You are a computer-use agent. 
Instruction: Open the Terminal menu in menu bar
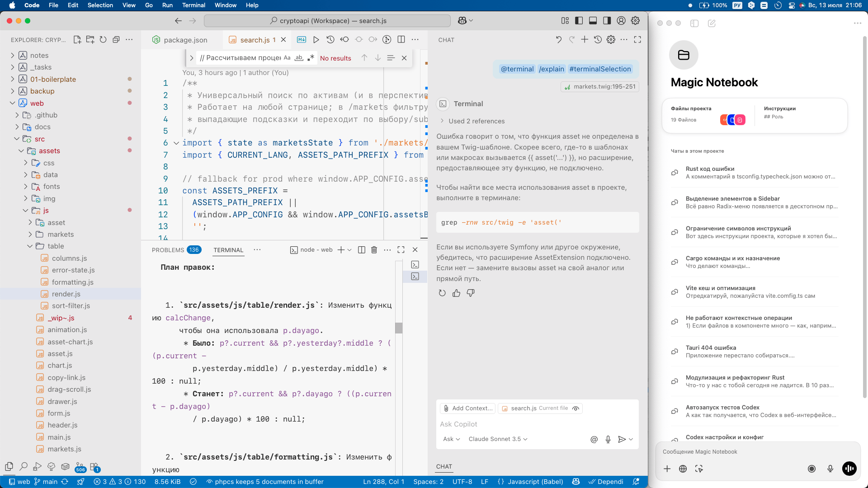193,5
